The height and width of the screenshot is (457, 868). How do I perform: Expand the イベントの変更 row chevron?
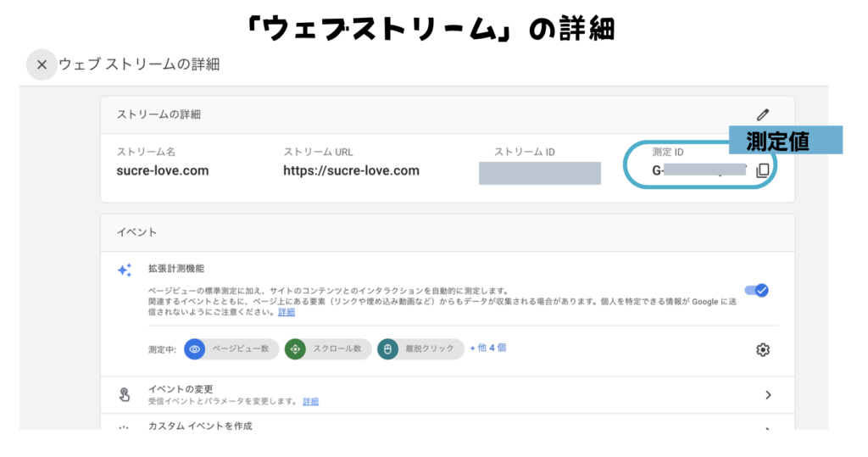click(768, 394)
